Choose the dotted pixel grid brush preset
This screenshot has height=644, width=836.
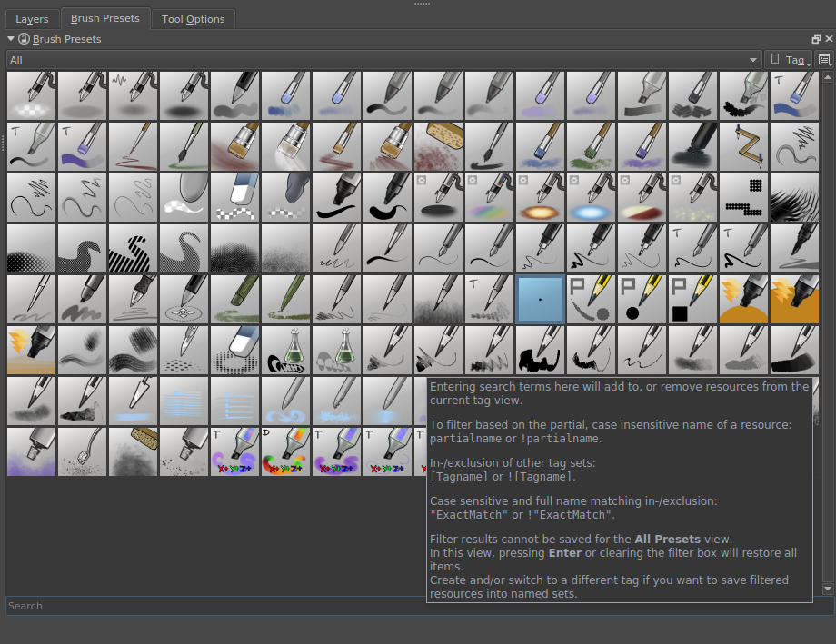[x=743, y=198]
